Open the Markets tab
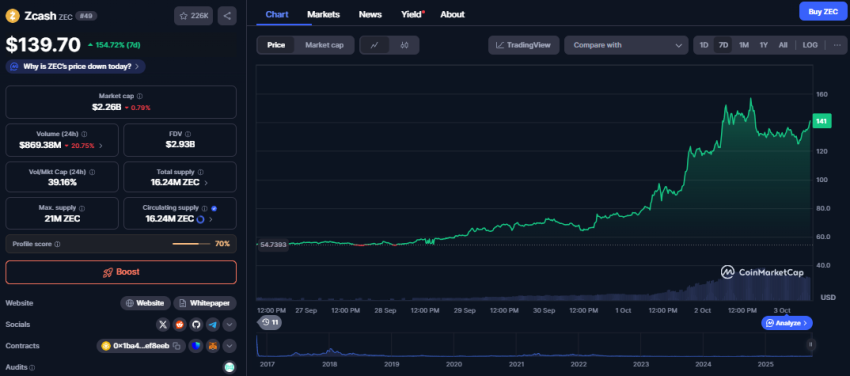850x376 pixels. tap(323, 15)
